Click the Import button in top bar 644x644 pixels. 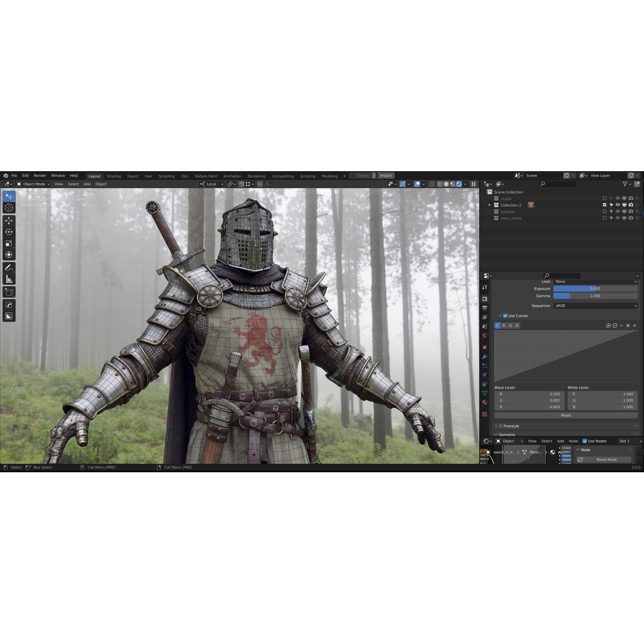[x=383, y=175]
